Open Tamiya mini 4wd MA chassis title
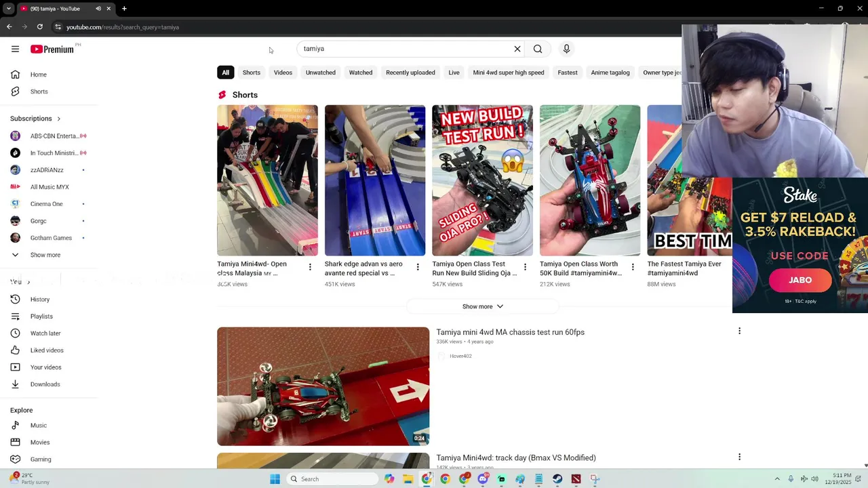The width and height of the screenshot is (868, 488). coord(510,332)
